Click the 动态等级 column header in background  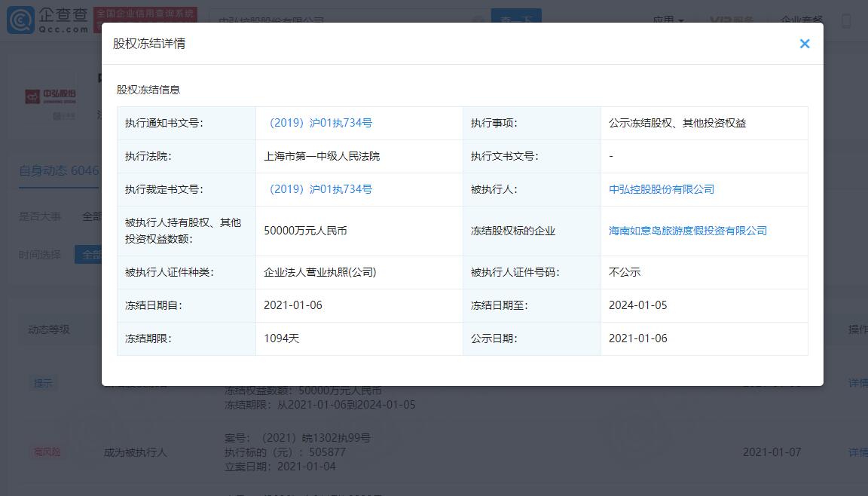pos(49,329)
